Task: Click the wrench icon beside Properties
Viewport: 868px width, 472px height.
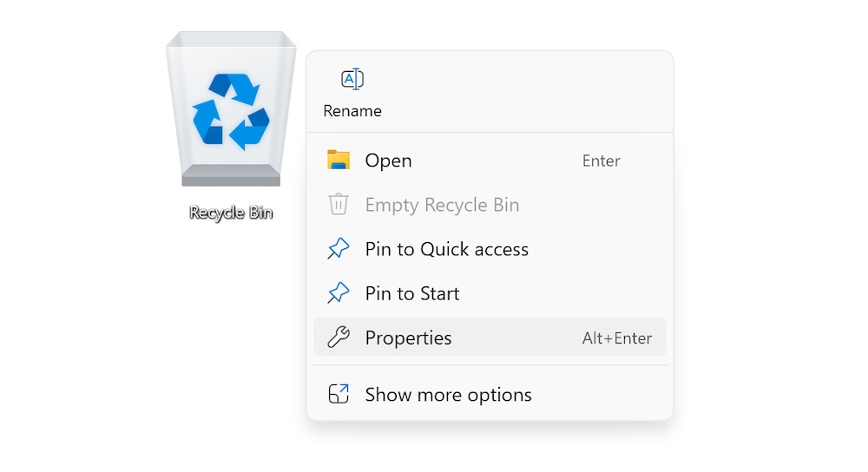Action: point(338,338)
